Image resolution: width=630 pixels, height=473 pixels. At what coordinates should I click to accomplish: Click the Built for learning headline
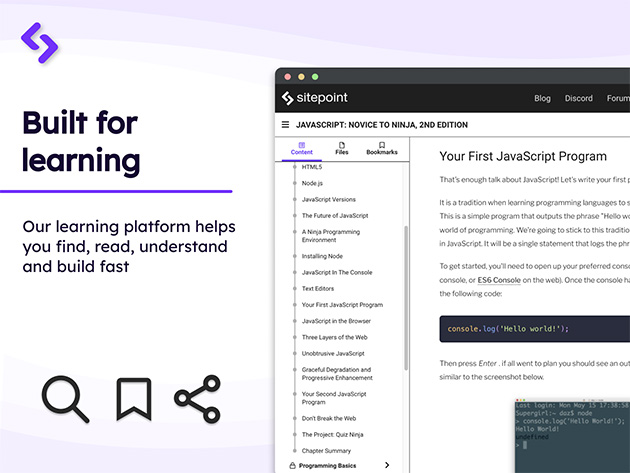(81, 142)
